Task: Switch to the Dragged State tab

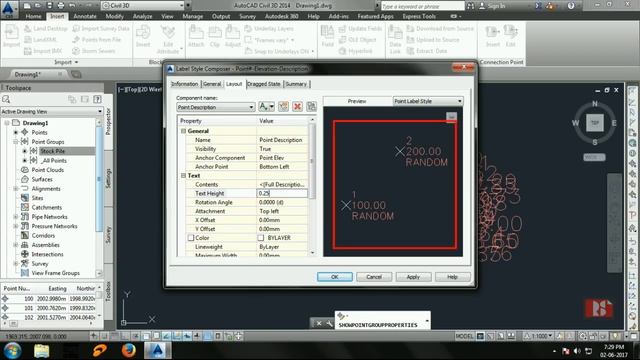Action: (264, 84)
